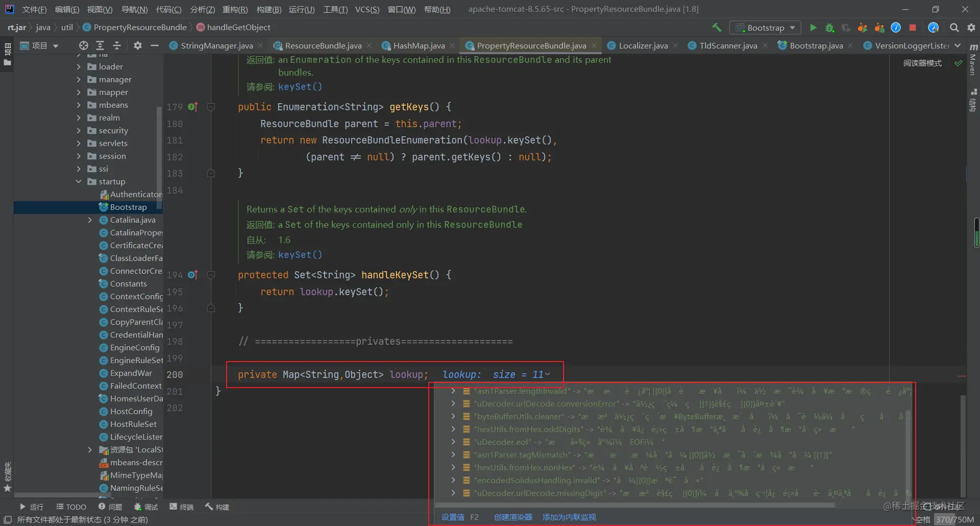The height and width of the screenshot is (526, 980).
Task: Switch to the HashMap.java tab
Action: coord(419,45)
